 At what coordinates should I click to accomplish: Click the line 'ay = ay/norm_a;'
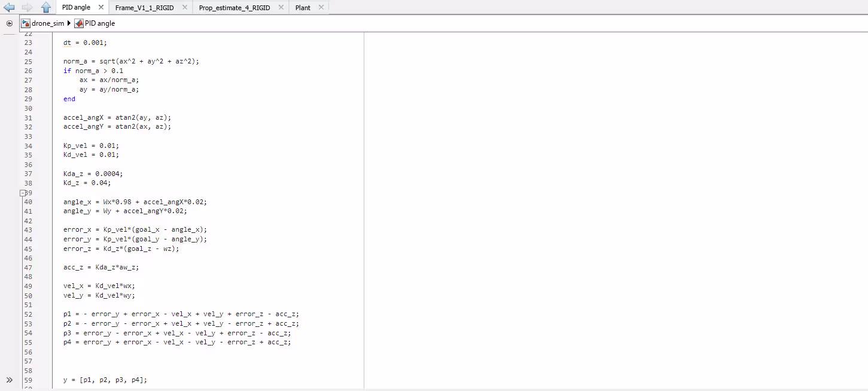109,89
